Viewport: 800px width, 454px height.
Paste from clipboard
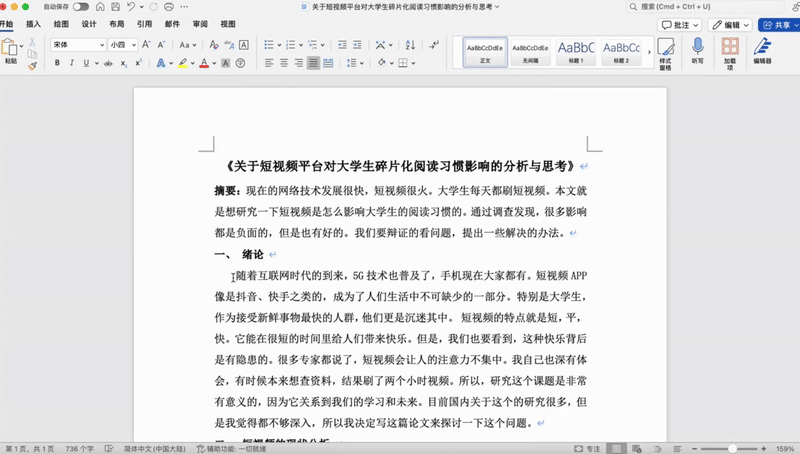9,49
